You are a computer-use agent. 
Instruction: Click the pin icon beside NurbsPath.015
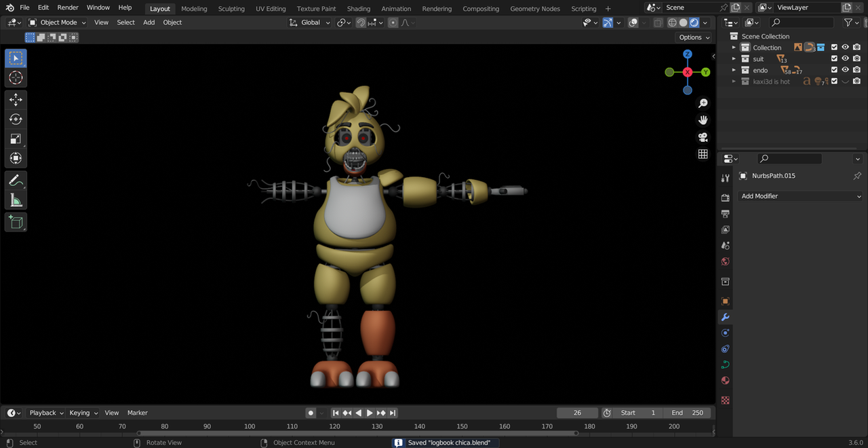tap(857, 176)
